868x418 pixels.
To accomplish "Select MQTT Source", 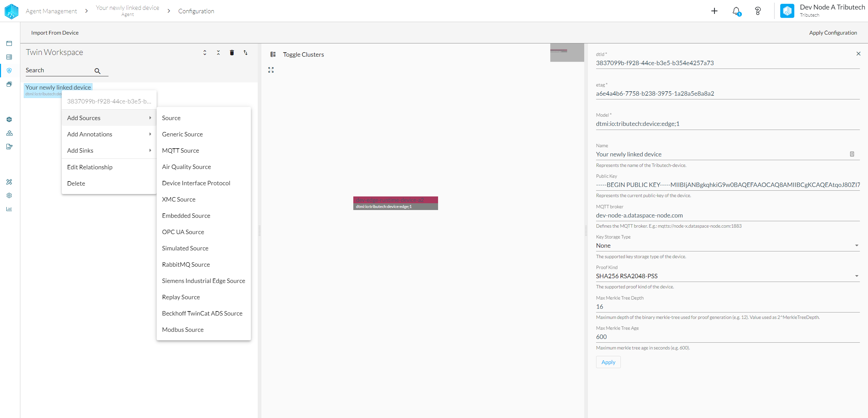I will [204, 151].
